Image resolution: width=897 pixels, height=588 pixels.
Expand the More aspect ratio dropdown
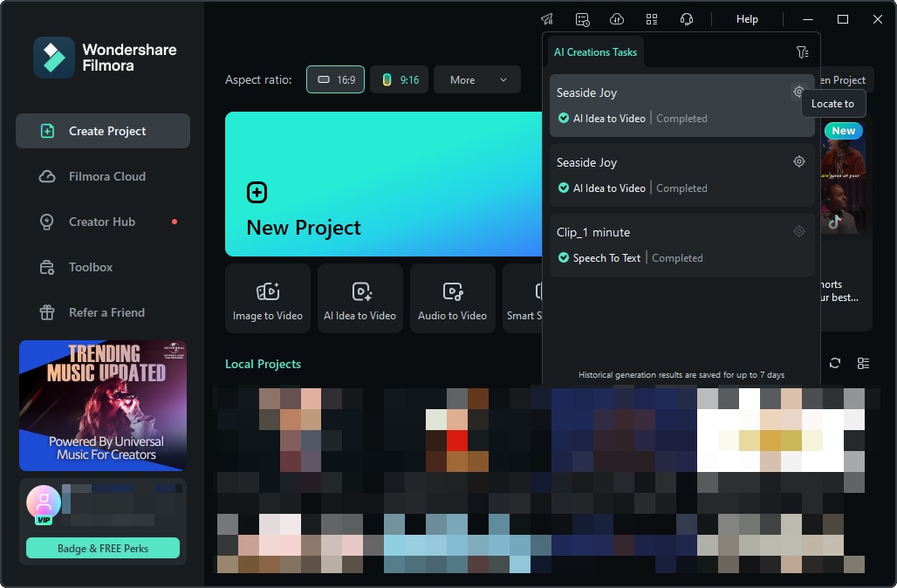pyautogui.click(x=477, y=79)
